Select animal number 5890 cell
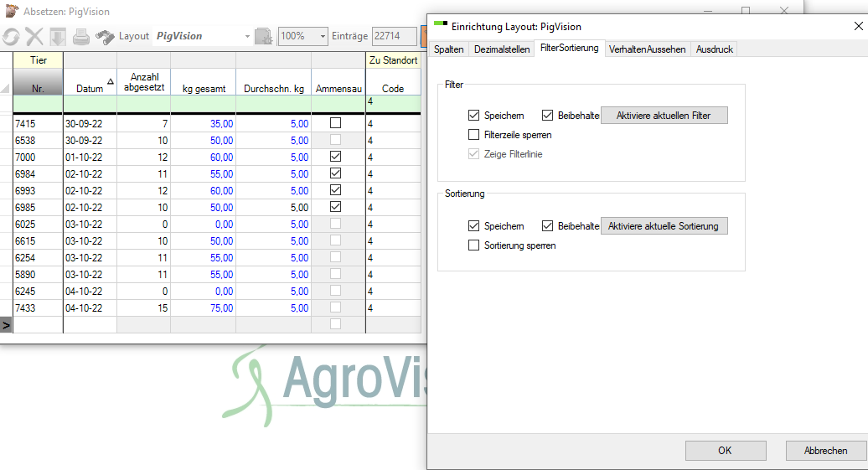868x470 pixels. 38,275
